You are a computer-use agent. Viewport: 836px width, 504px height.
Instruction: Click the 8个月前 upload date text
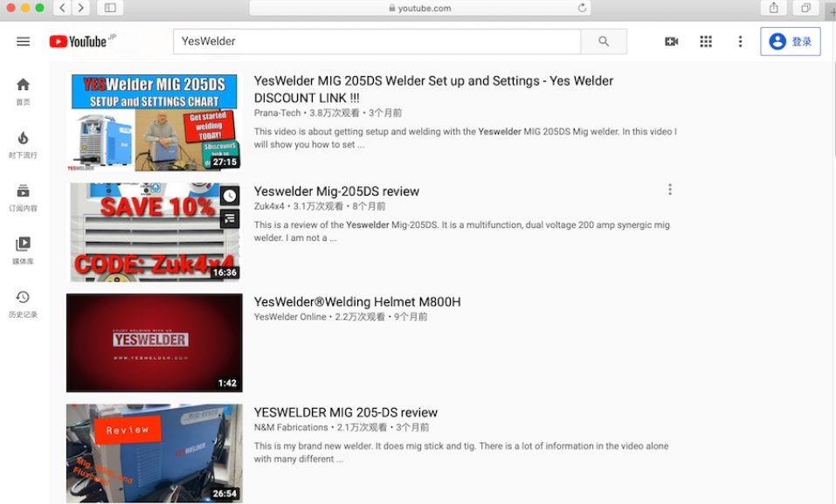click(369, 206)
